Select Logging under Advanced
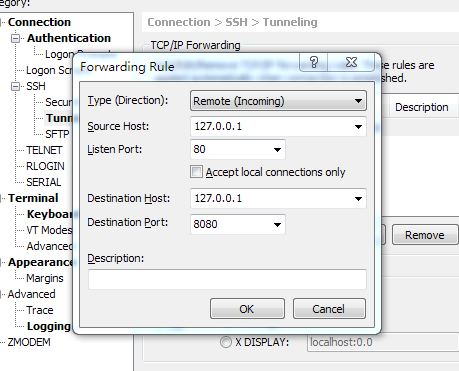 tap(49, 326)
